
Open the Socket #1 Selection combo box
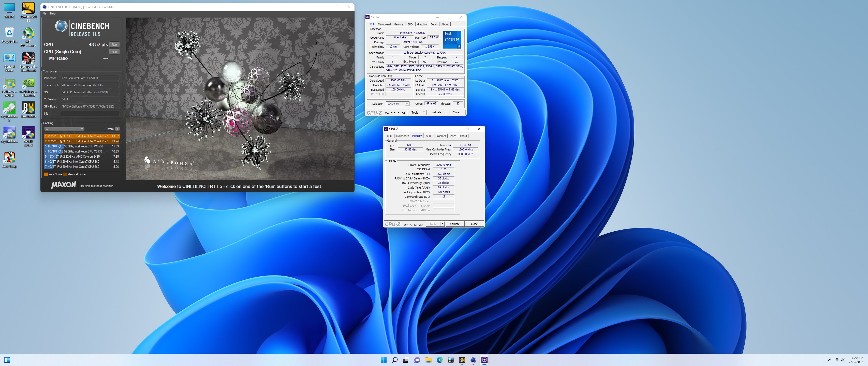click(398, 104)
